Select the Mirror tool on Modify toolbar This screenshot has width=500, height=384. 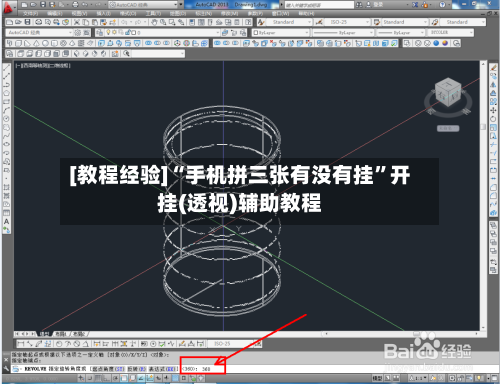(493, 85)
